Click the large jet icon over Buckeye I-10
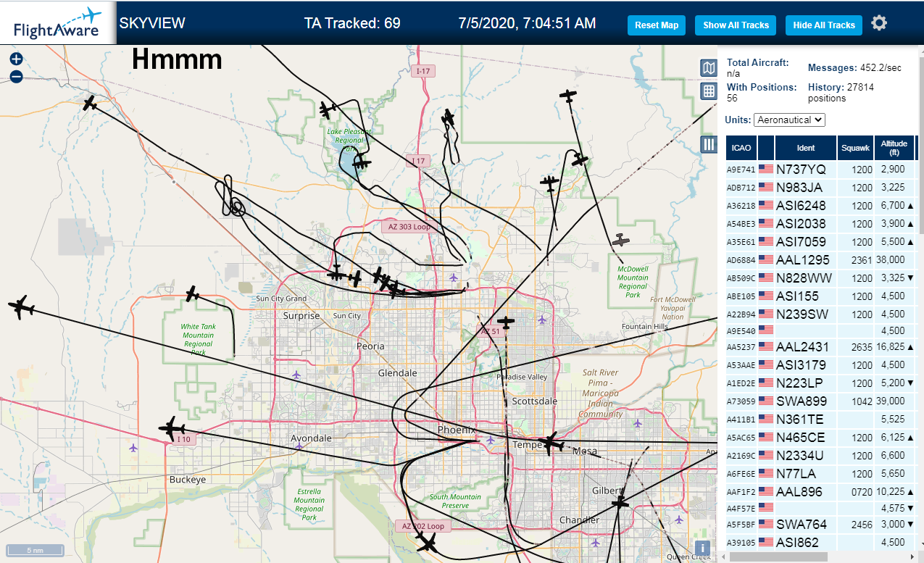Viewport: 924px width, 563px height. 172,428
